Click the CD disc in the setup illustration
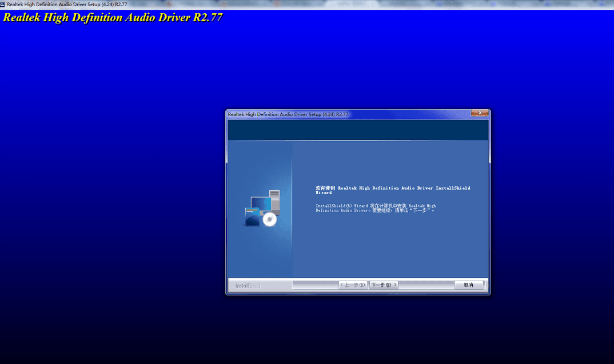614x364 pixels. [x=270, y=219]
